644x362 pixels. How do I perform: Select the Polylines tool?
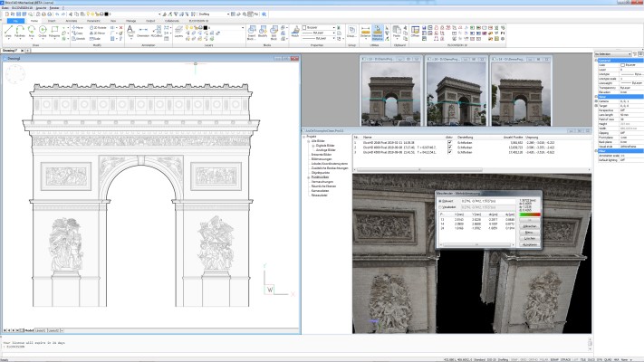coord(20,32)
